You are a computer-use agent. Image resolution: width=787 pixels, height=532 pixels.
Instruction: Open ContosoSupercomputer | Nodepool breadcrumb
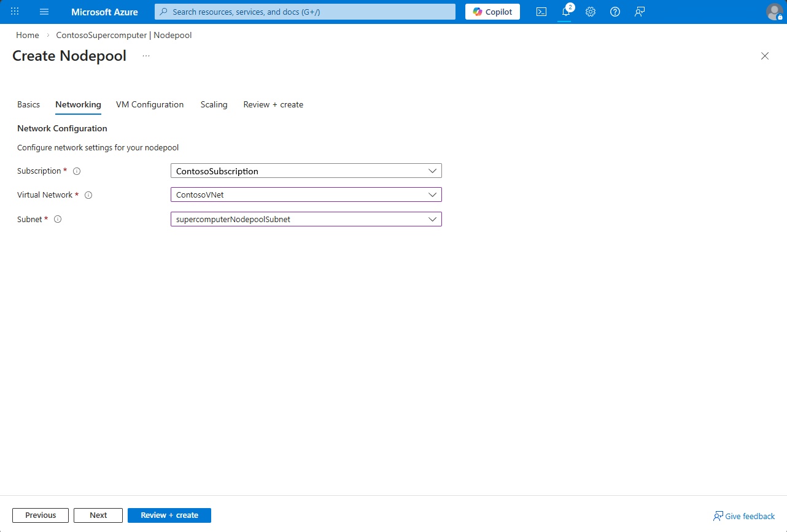pos(124,35)
